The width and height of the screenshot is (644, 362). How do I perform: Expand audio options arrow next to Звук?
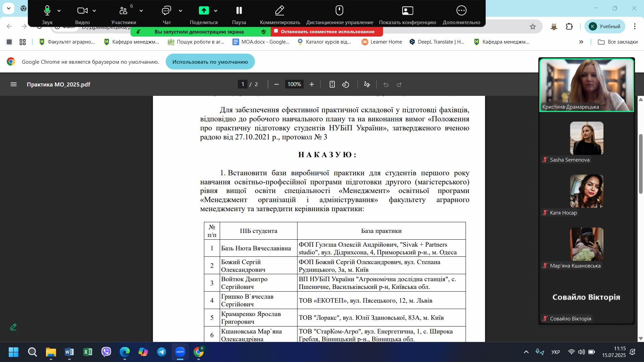point(59,11)
